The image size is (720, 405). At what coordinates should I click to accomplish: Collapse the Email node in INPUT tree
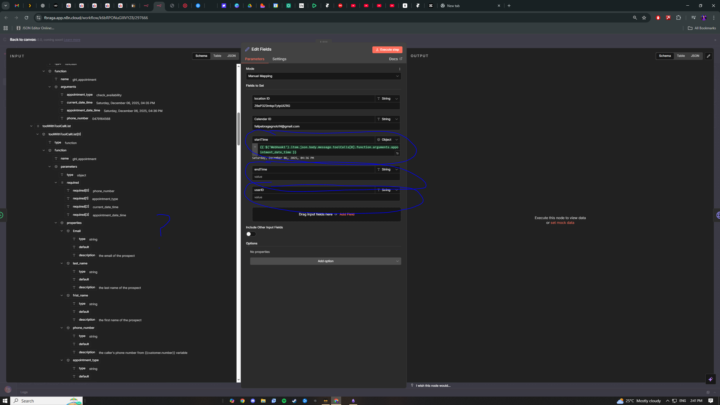pos(62,231)
